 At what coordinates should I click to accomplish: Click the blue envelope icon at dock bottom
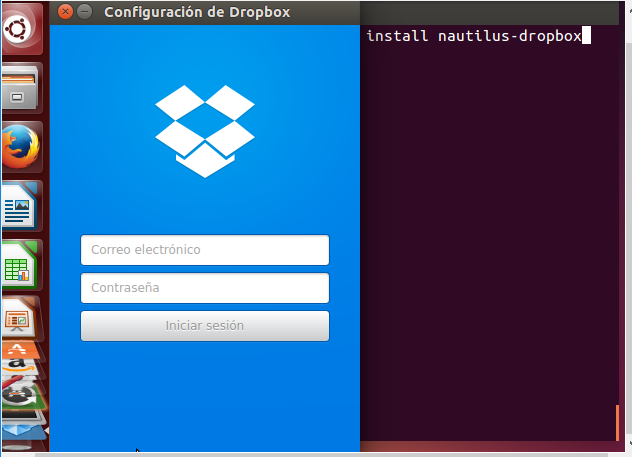pos(22,432)
